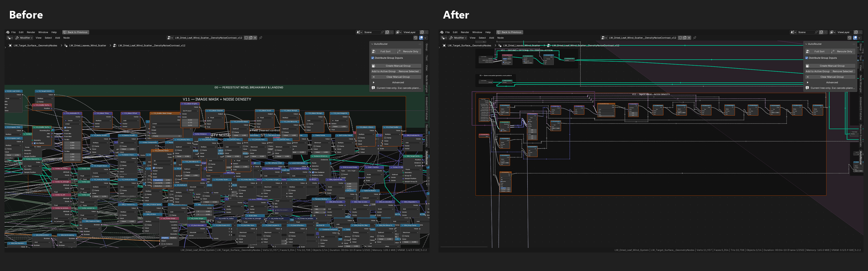Expand Advanced section in After AutoRouter panel
This screenshot has width=868, height=271.
830,82
